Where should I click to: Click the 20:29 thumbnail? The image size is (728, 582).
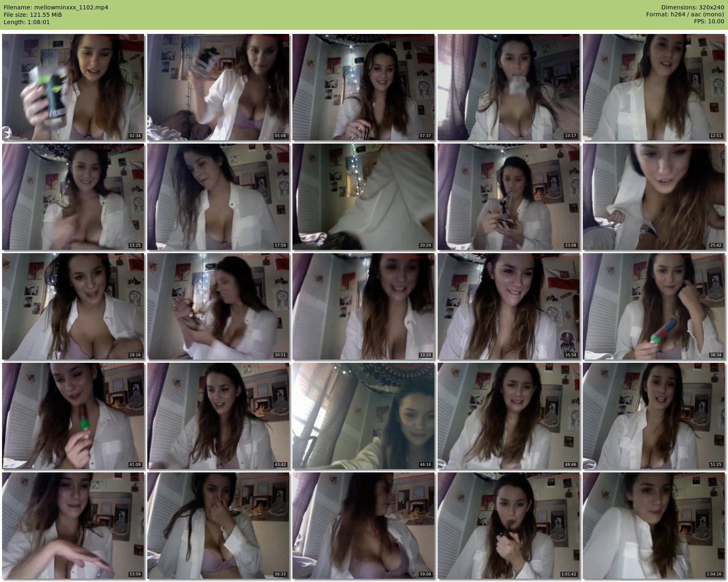[x=363, y=197]
